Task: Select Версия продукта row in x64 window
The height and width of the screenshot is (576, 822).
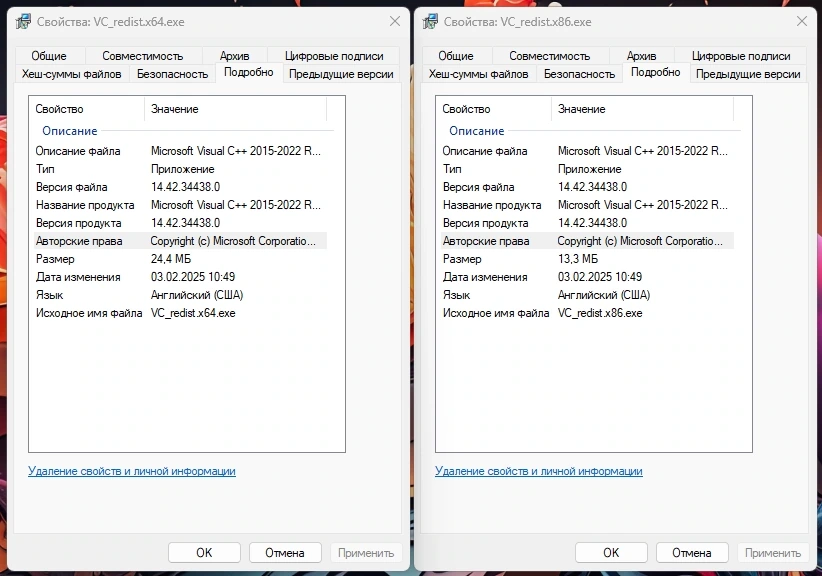Action: [x=180, y=223]
